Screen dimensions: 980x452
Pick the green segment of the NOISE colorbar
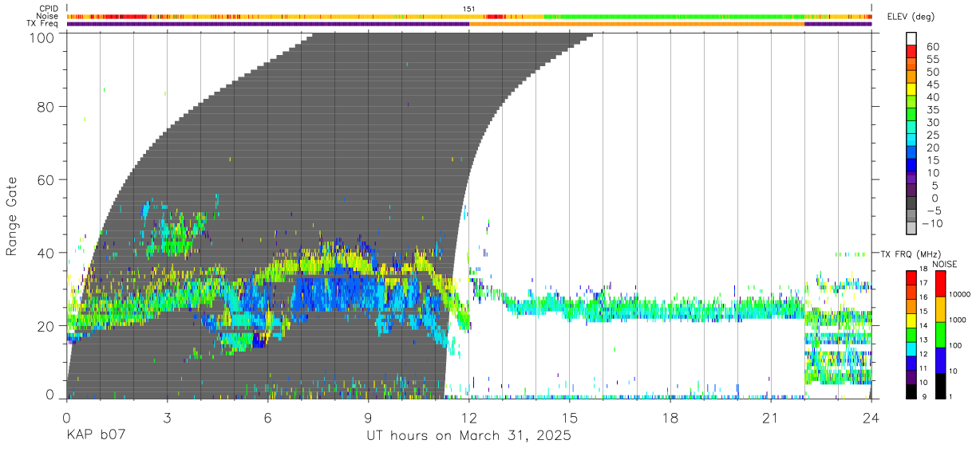pos(942,333)
